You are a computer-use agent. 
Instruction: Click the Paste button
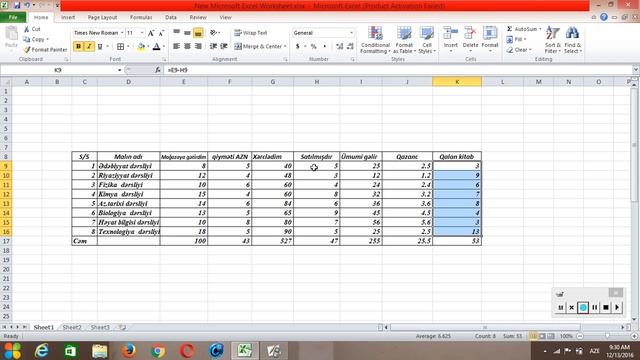click(11, 38)
